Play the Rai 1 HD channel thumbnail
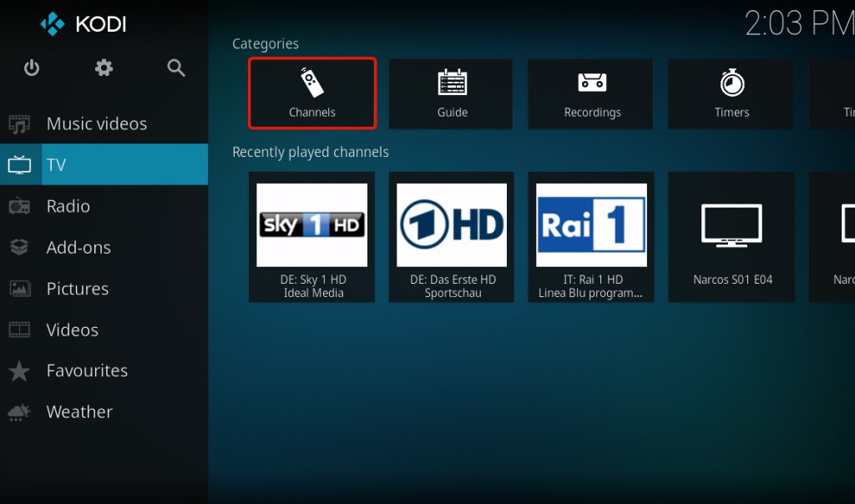The image size is (855, 504). click(x=592, y=225)
